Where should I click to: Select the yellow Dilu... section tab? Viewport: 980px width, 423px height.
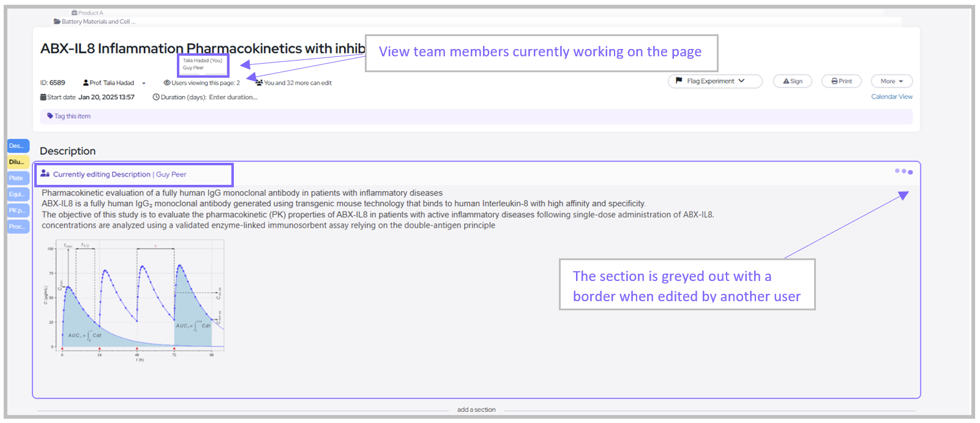click(18, 162)
